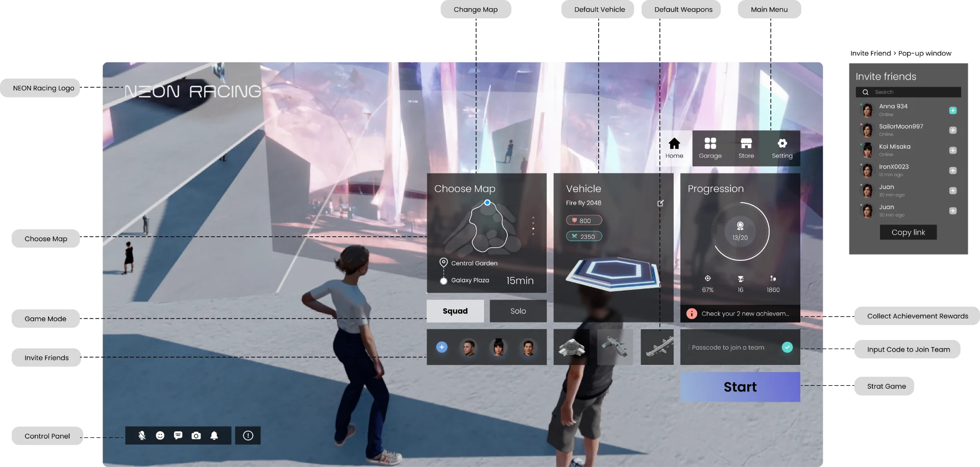Choose the second default weapon thumbnail

pos(615,347)
